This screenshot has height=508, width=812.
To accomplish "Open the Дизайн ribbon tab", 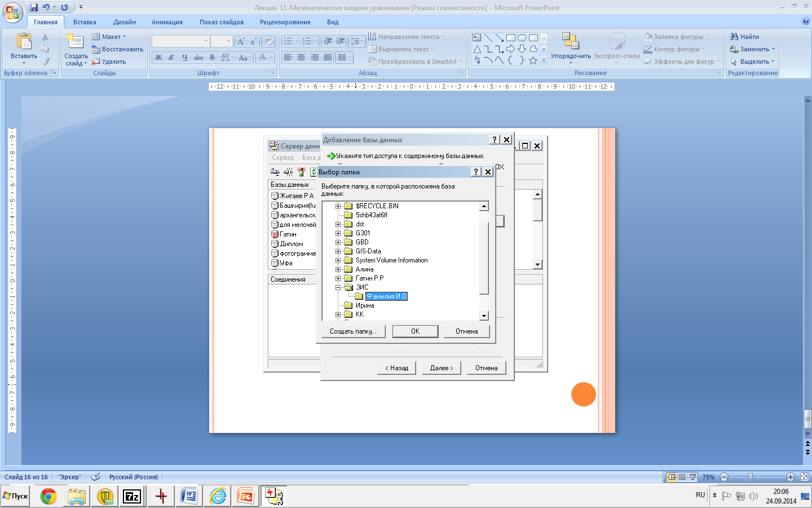I will pyautogui.click(x=124, y=22).
